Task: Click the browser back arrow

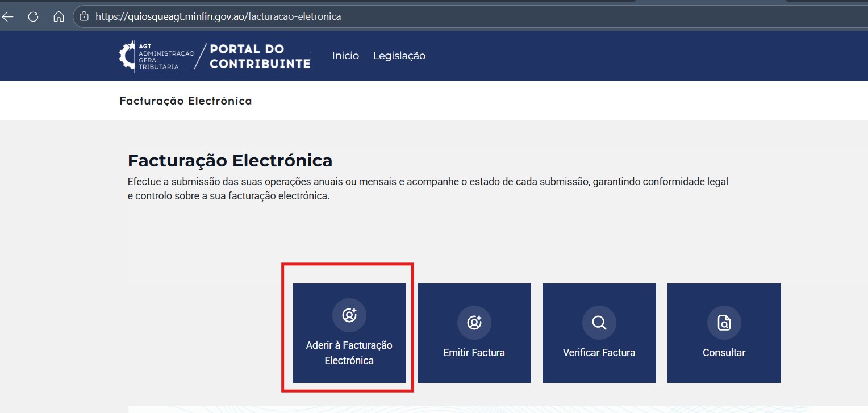Action: (x=8, y=16)
